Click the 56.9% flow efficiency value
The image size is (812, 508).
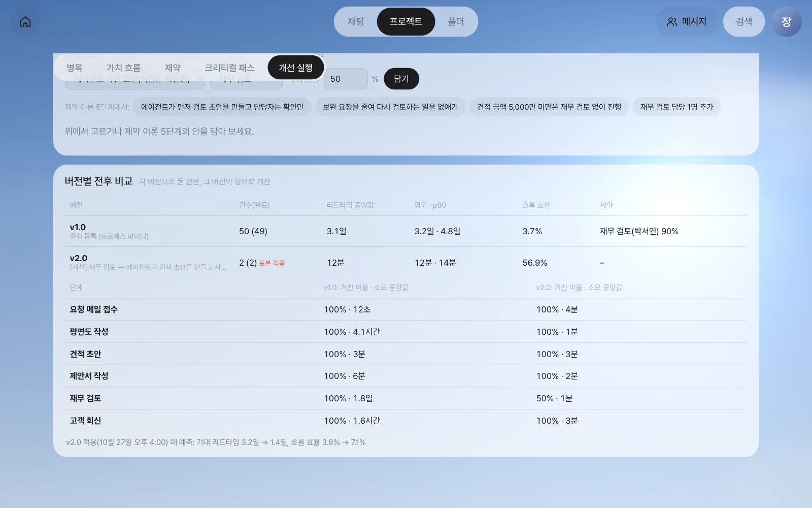535,263
